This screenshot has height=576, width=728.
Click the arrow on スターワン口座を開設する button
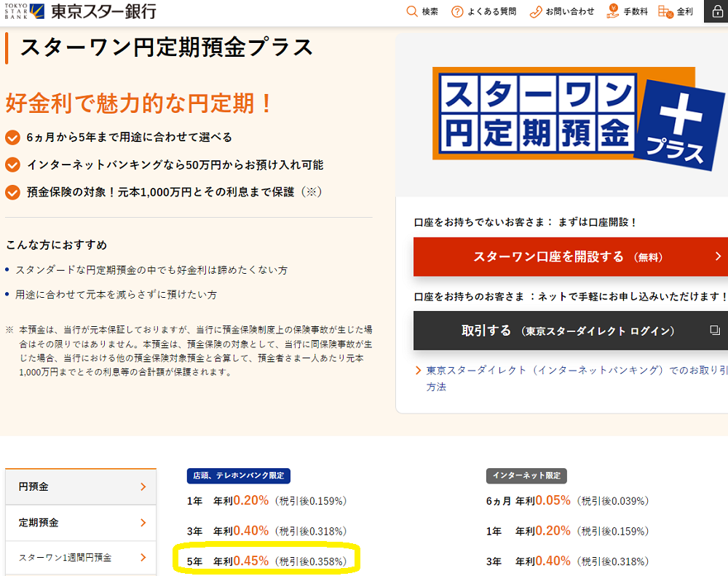tap(719, 256)
